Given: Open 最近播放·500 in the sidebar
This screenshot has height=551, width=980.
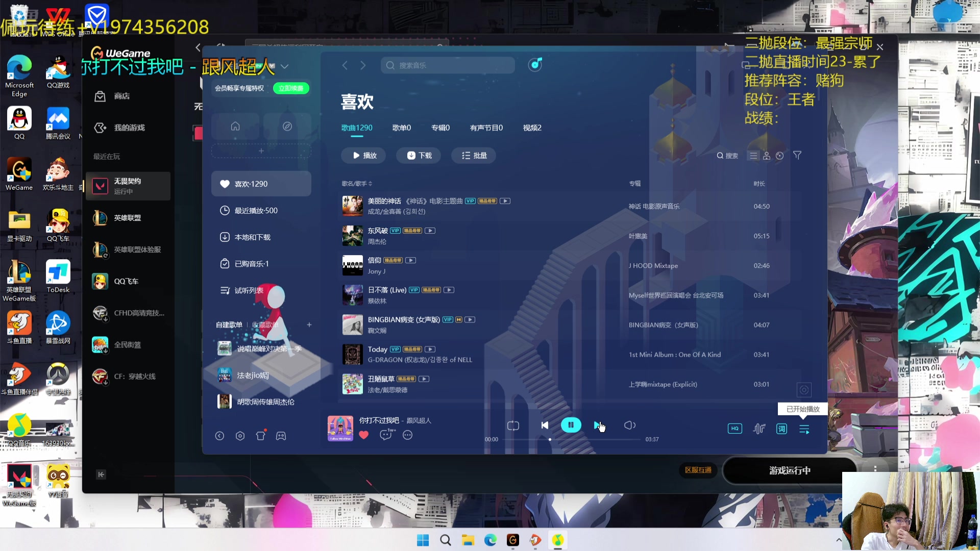Looking at the screenshot, I should 261,210.
